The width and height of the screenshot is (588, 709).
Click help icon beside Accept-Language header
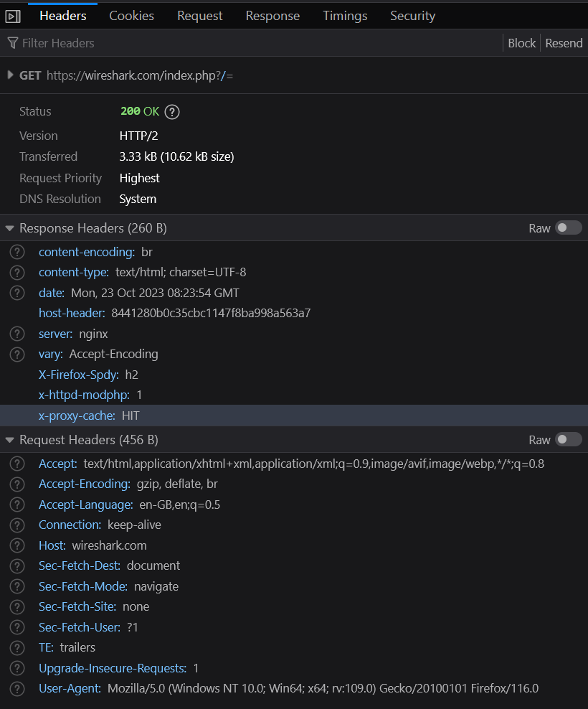[17, 504]
